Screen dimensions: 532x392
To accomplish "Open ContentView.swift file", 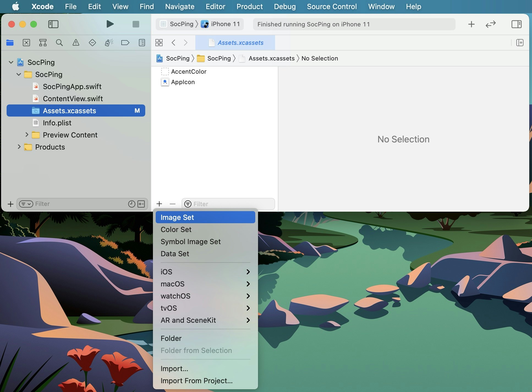I will (73, 99).
